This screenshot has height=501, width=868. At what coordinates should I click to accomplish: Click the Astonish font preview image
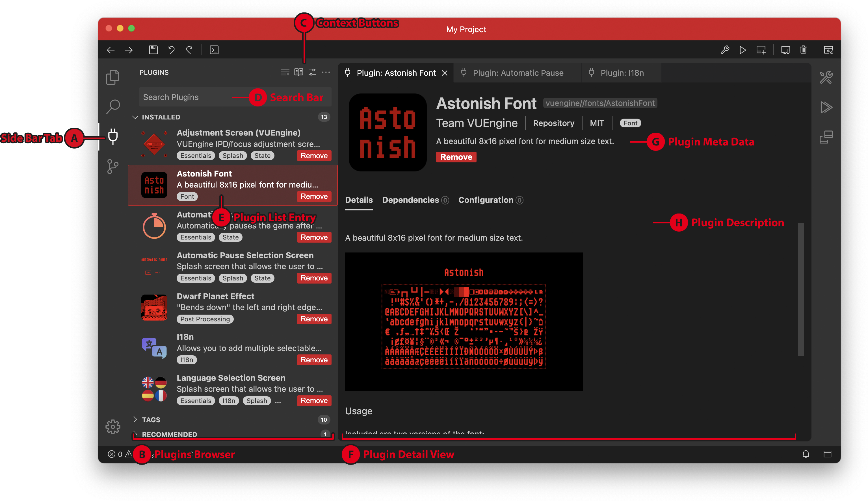point(464,321)
